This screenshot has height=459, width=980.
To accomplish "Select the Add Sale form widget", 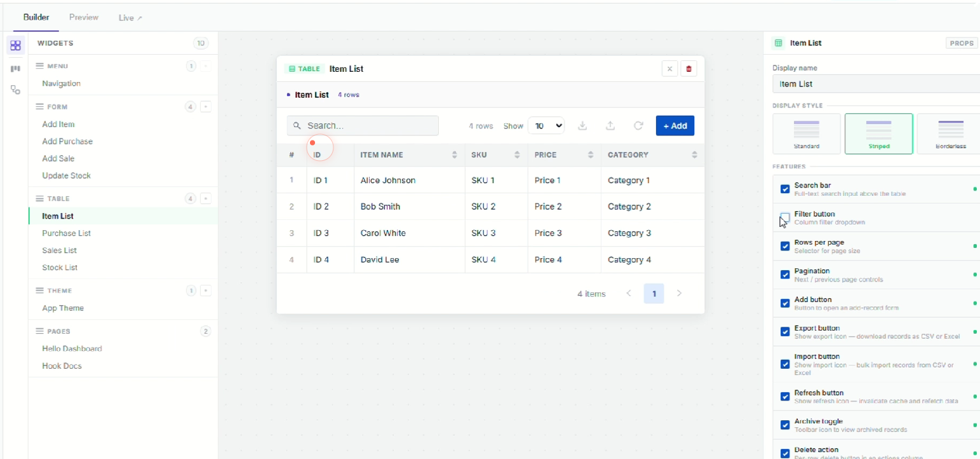I will [58, 158].
